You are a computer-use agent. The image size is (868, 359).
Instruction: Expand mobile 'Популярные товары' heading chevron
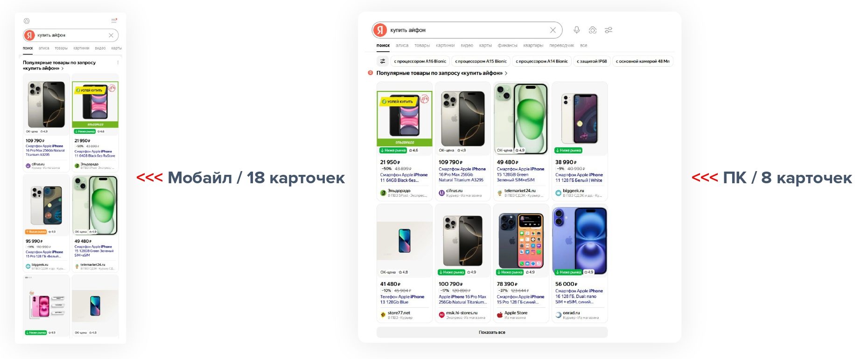(63, 69)
